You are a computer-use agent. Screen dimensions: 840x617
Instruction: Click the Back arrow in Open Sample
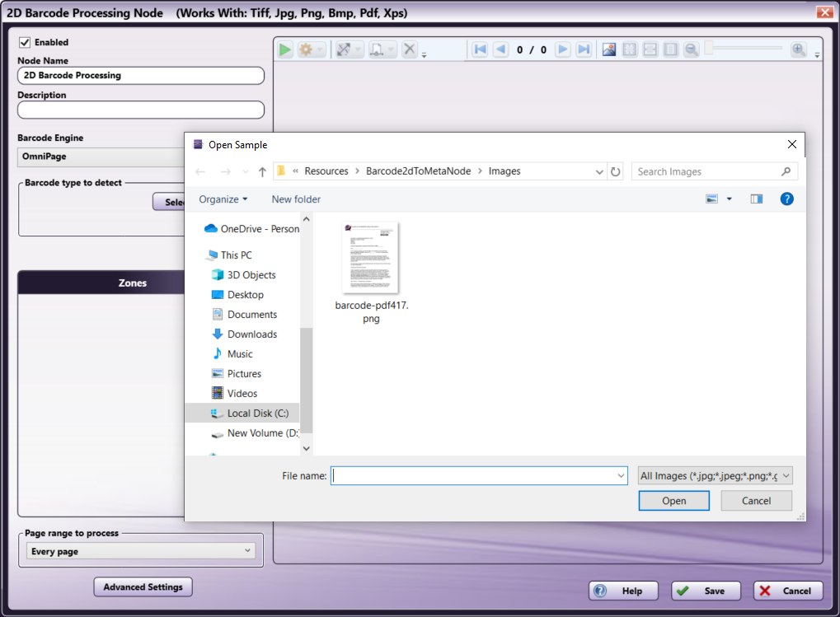pyautogui.click(x=200, y=172)
